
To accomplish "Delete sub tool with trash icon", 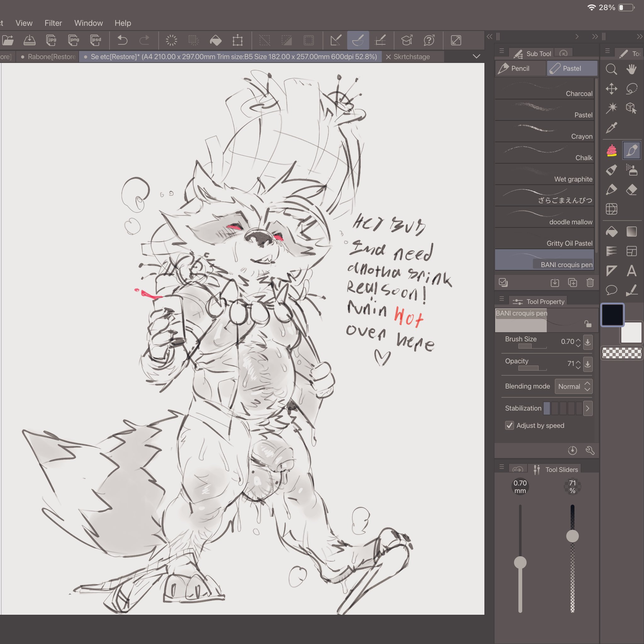I will [590, 283].
